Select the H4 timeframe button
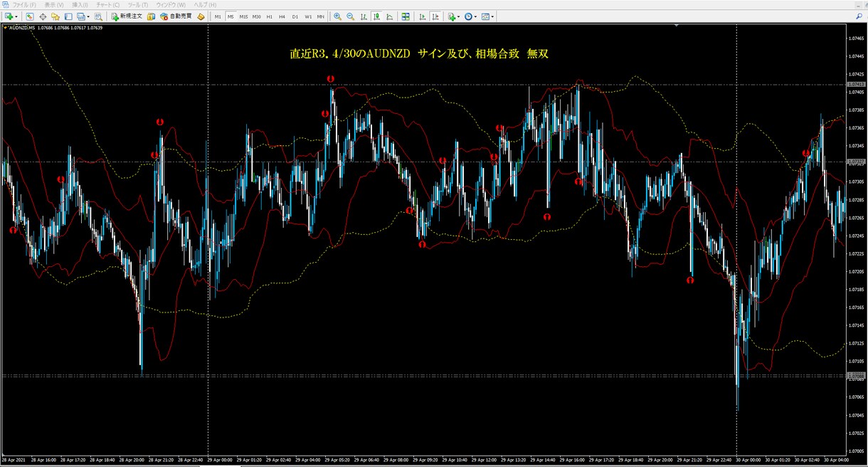 tap(282, 16)
